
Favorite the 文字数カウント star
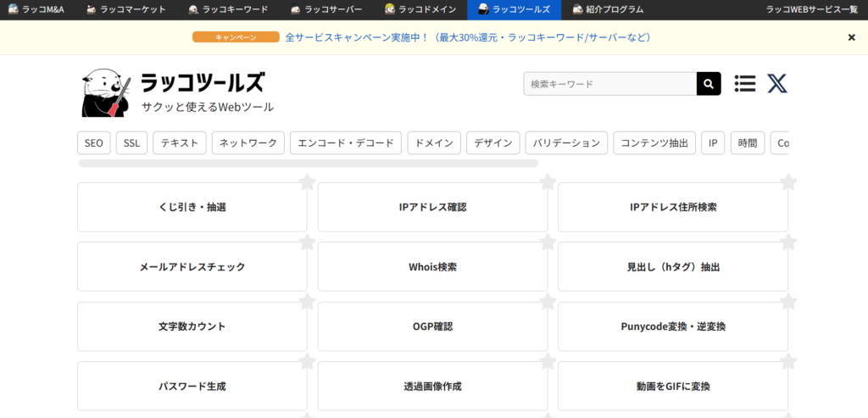pyautogui.click(x=307, y=301)
